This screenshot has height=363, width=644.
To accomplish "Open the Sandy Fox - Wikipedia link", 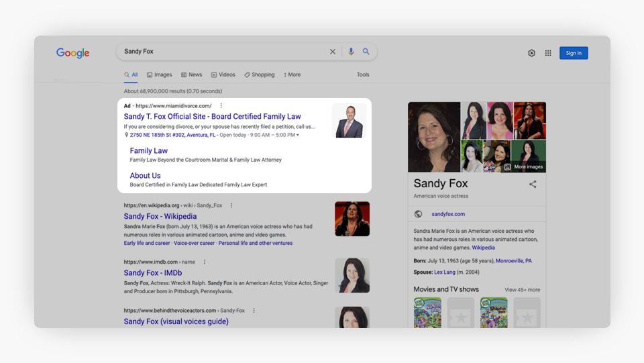I will click(160, 217).
